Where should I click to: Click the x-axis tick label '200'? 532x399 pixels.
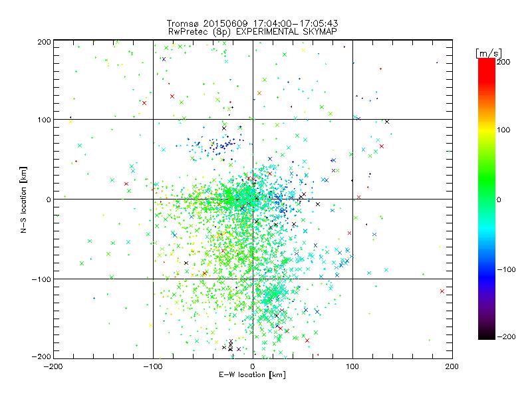click(x=452, y=367)
